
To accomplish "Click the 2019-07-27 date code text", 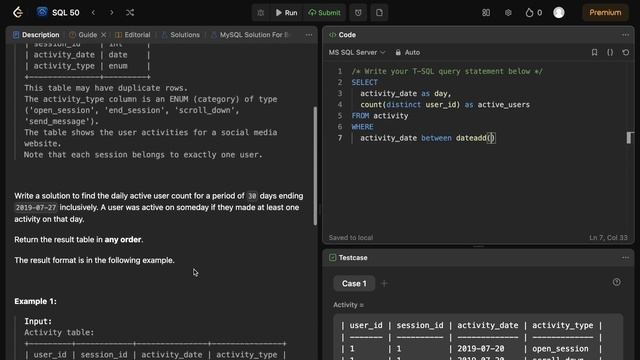I will [36, 208].
